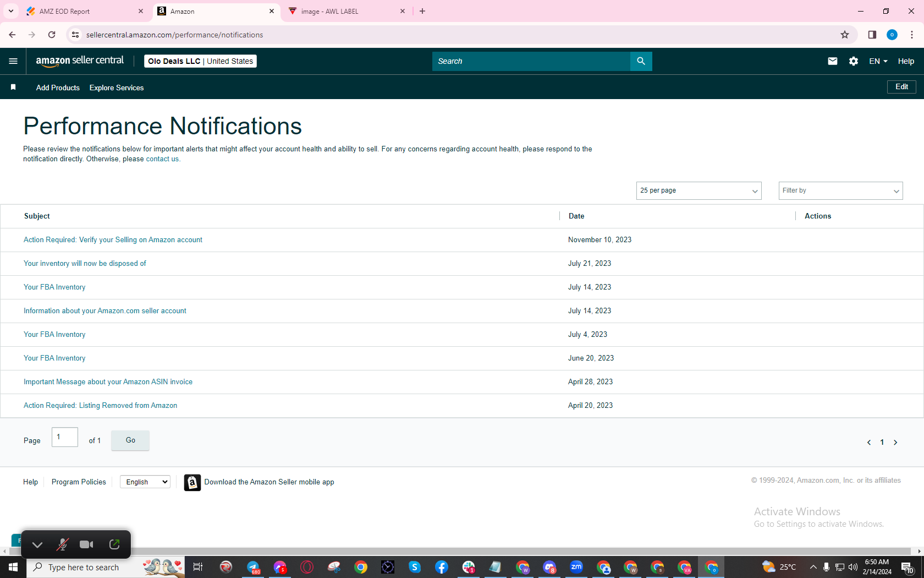Open the Filter by dropdown

click(x=840, y=190)
